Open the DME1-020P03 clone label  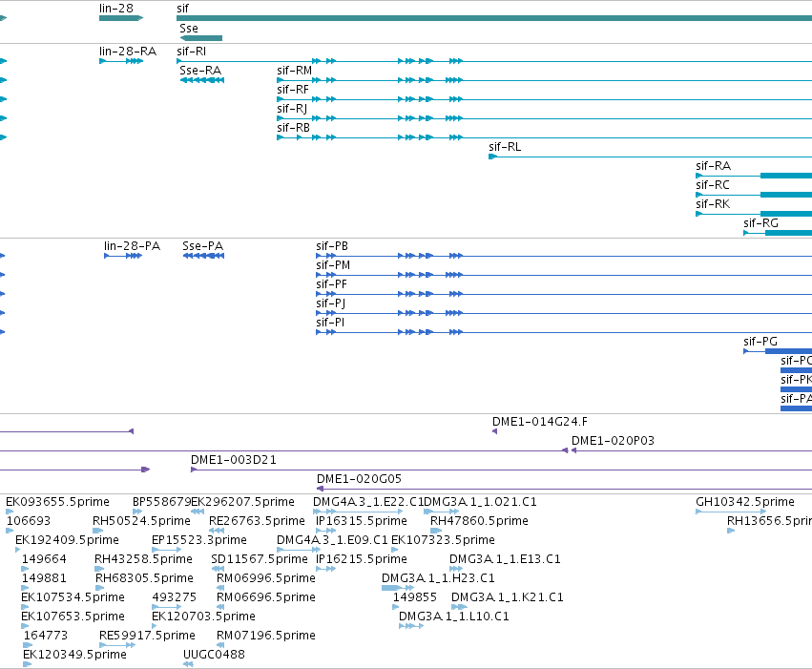click(613, 441)
